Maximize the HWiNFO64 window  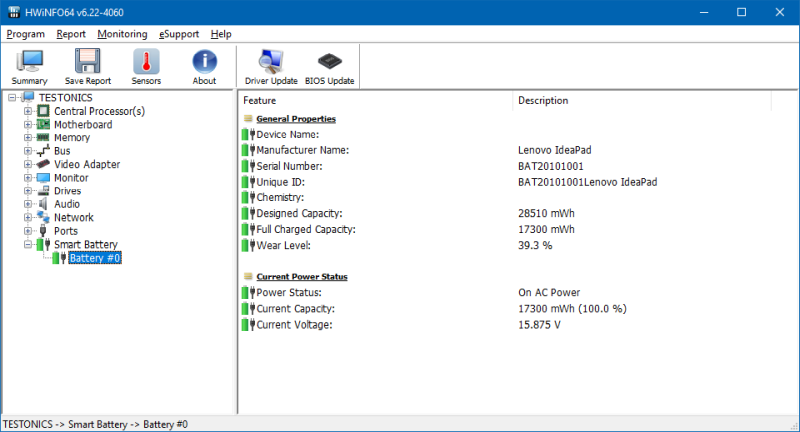pos(741,12)
